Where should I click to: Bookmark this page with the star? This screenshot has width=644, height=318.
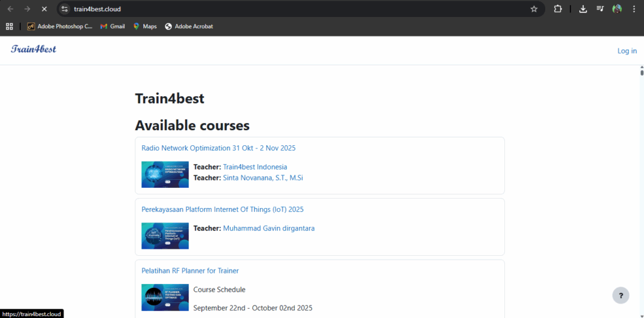534,9
